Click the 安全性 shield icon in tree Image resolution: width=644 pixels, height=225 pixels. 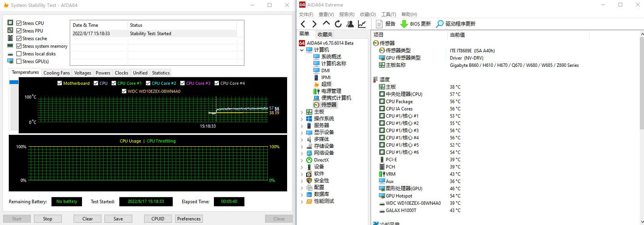pyautogui.click(x=309, y=180)
